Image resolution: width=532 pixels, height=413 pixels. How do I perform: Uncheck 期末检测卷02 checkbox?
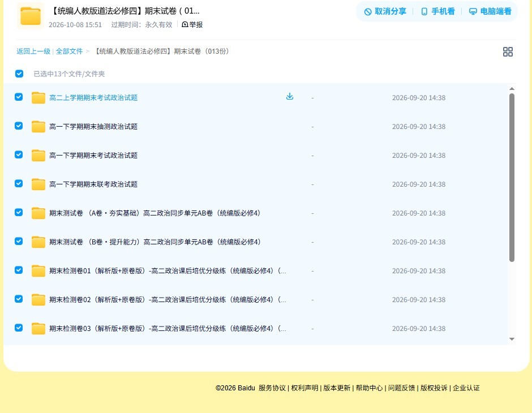(x=19, y=299)
